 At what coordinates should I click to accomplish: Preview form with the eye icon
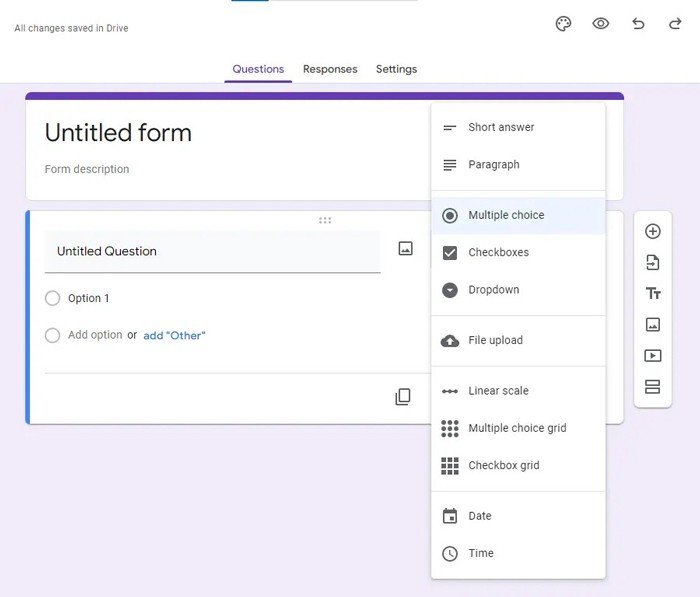[600, 24]
